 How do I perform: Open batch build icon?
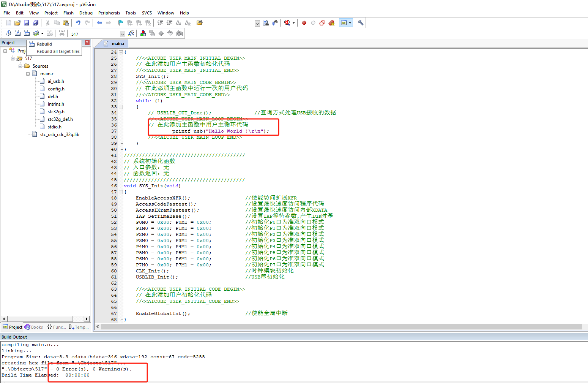coord(36,33)
